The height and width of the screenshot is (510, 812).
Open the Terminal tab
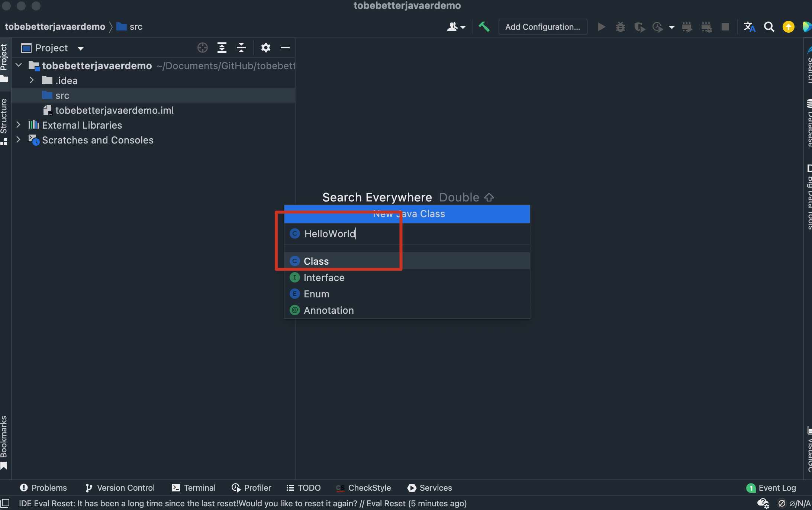(x=194, y=488)
